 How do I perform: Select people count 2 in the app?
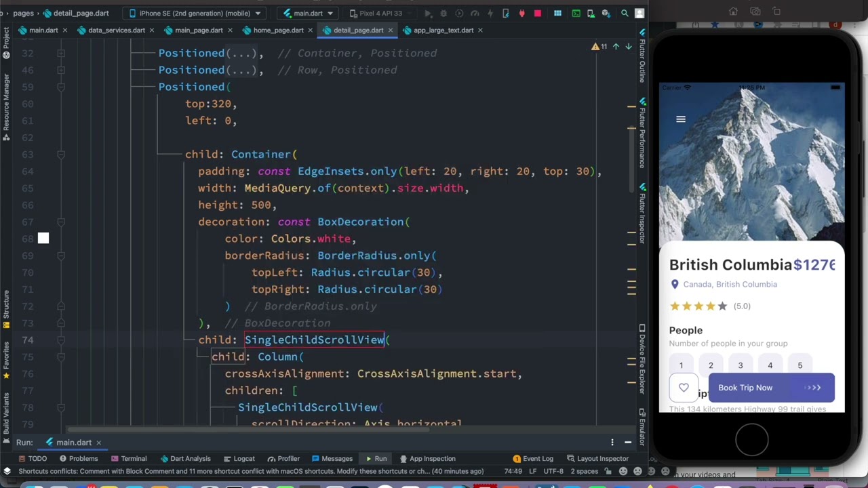(711, 365)
